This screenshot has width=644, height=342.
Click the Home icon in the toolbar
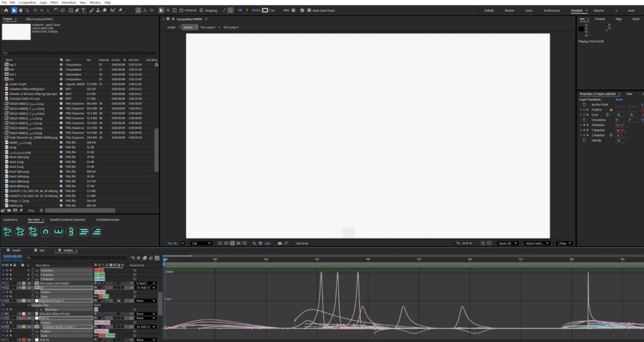click(x=6, y=10)
